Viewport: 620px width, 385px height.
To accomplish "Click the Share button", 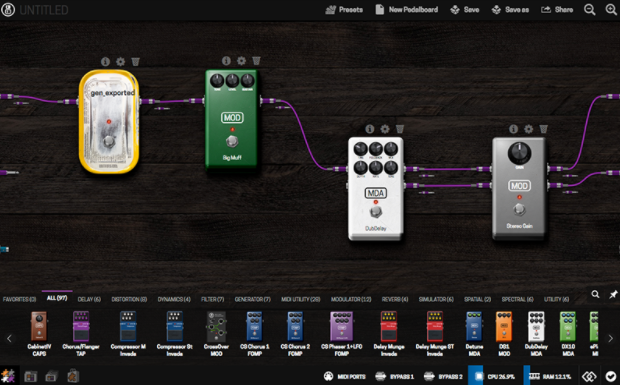I will tap(557, 10).
